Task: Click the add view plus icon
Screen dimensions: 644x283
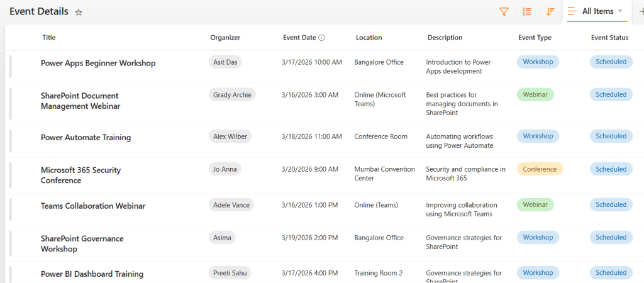Action: coord(641,11)
